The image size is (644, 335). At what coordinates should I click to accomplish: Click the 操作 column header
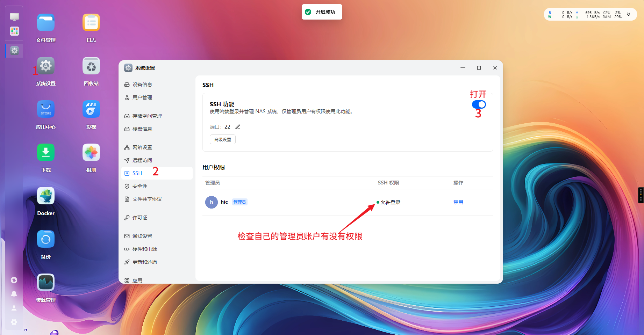458,183
